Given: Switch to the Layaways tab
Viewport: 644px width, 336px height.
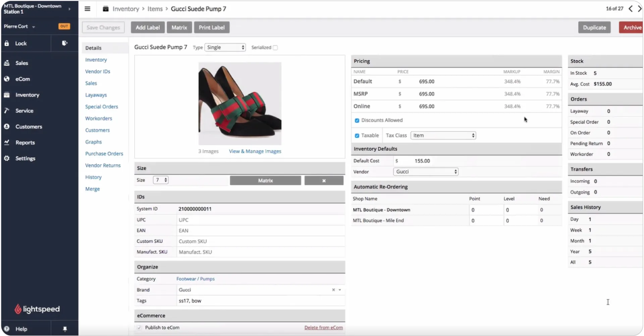Looking at the screenshot, I should point(96,95).
